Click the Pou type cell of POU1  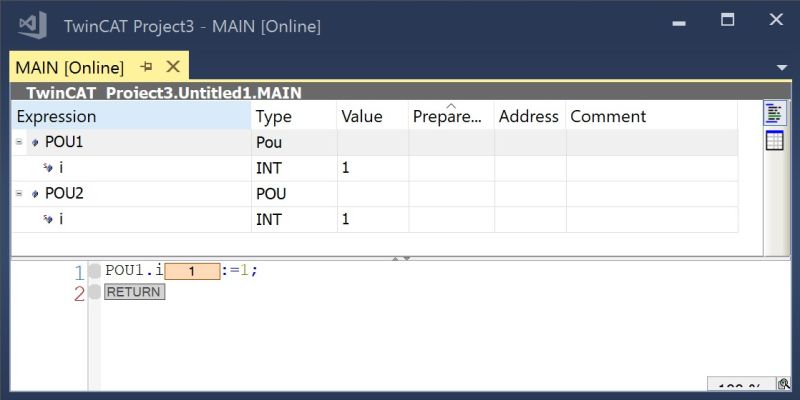coord(294,142)
